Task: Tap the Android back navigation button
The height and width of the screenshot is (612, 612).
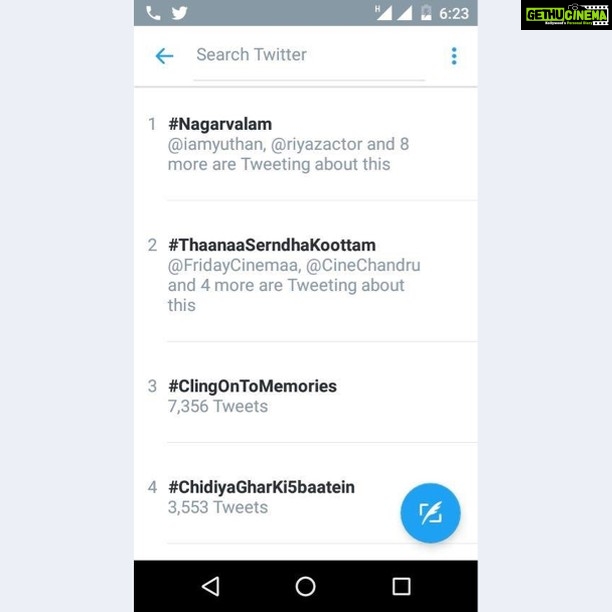Action: click(211, 586)
